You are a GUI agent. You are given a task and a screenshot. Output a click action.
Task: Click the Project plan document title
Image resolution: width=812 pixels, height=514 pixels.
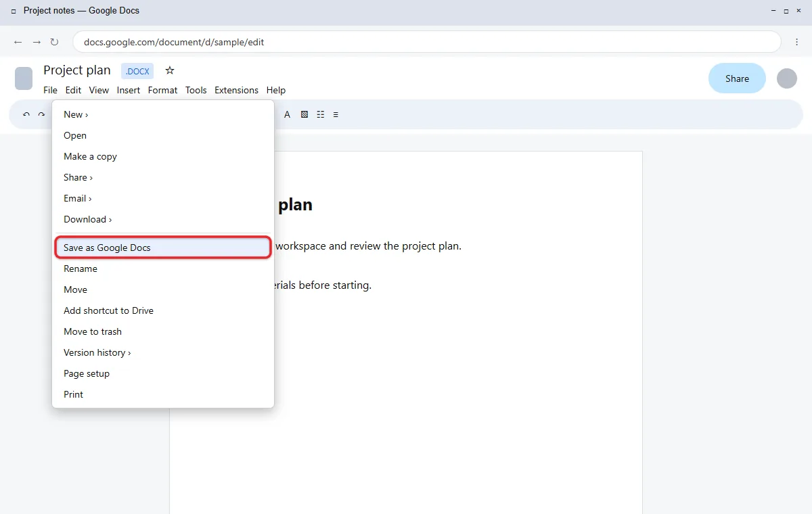(x=77, y=70)
